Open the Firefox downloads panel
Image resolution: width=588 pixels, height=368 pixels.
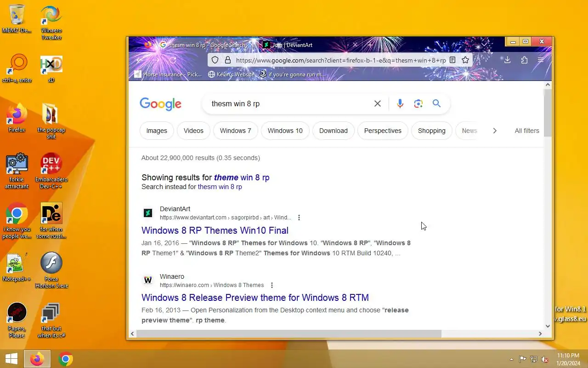pyautogui.click(x=507, y=60)
